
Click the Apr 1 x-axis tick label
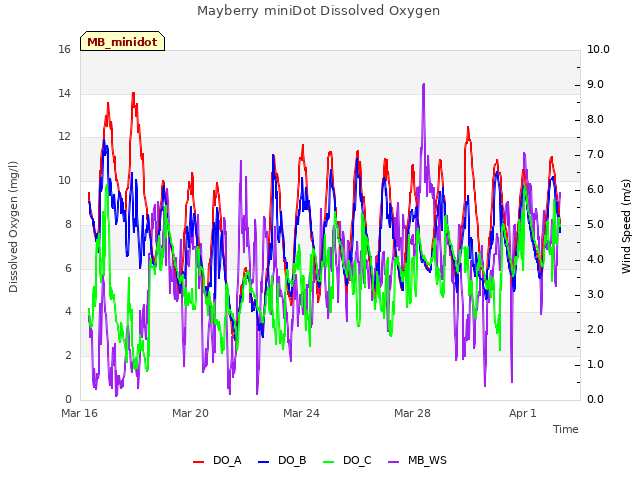pos(523,413)
